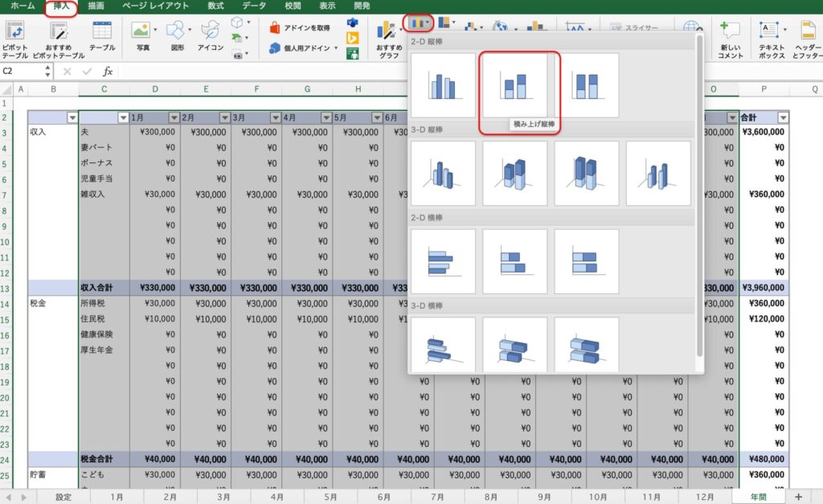Pick the 100% stacked column chart option
Viewport: 823px width, 504px height.
pyautogui.click(x=587, y=85)
